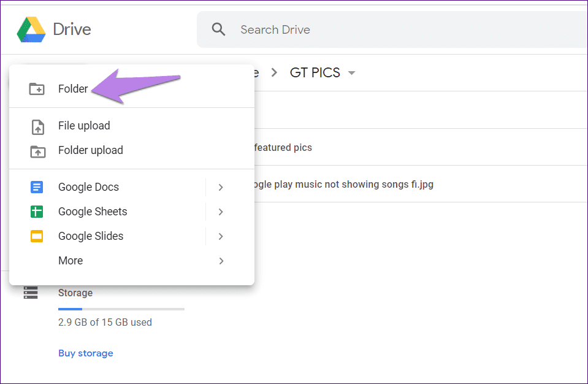Click the Google Slides icon
Image resolution: width=588 pixels, height=384 pixels.
pyautogui.click(x=37, y=236)
